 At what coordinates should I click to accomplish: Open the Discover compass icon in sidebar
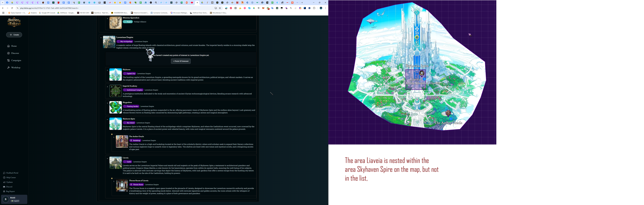(x=8, y=53)
